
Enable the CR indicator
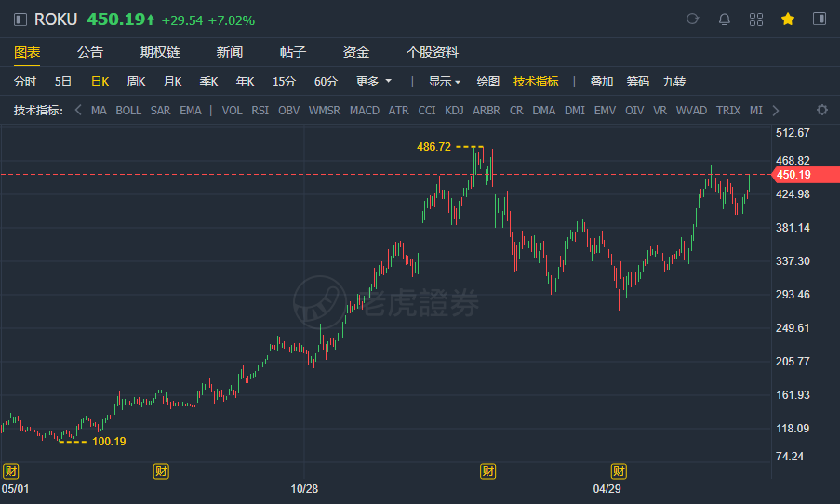[x=516, y=111]
